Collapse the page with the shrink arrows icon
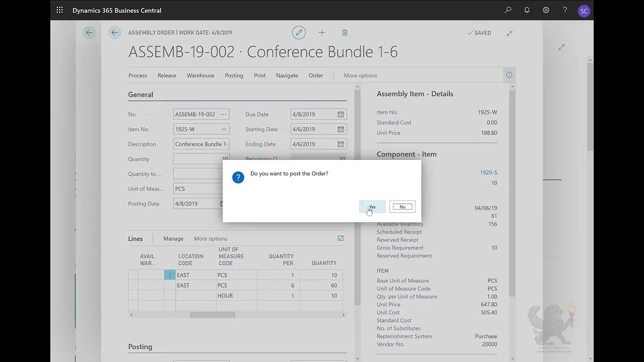644x362 pixels. pyautogui.click(x=510, y=33)
